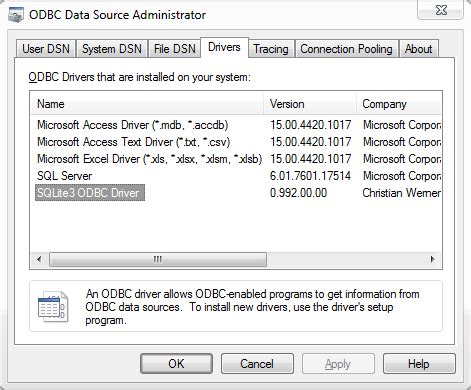Click the data source info icon

[x=53, y=307]
